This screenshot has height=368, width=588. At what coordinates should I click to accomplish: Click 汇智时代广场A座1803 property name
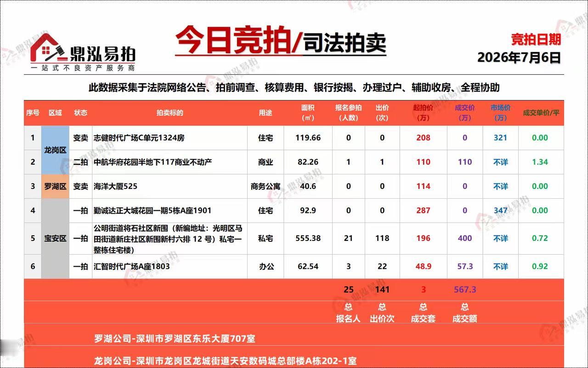[132, 267]
